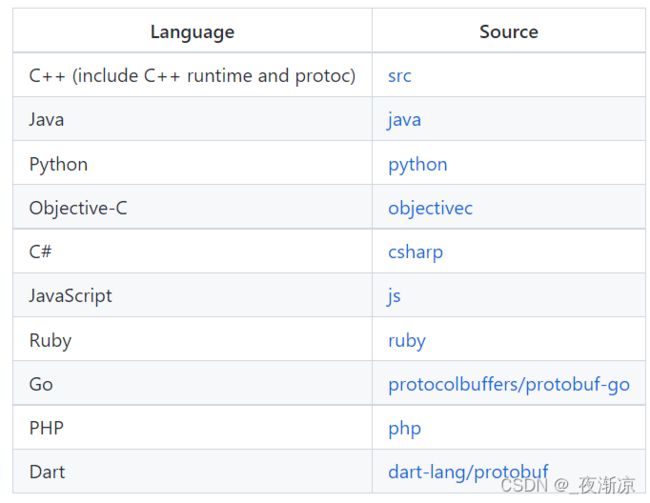The image size is (650, 503).
Task: Select the Python language cell
Action: point(192,163)
